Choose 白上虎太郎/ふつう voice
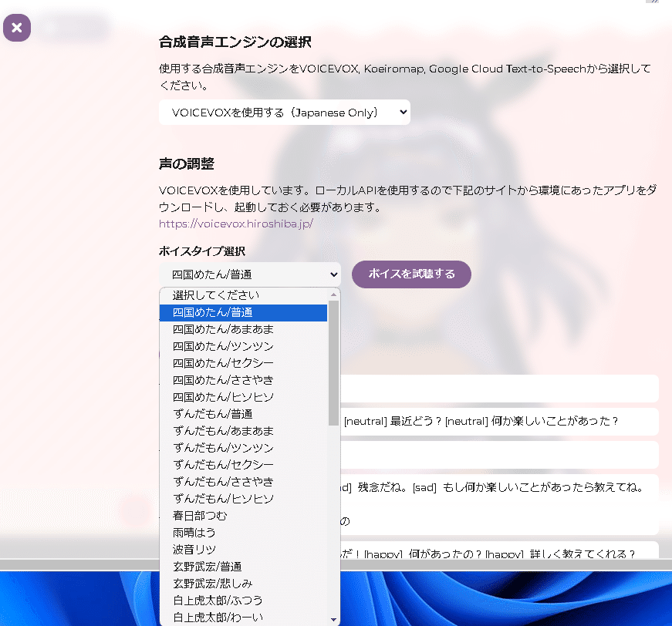Screen dimensions: 672x626 (x=244, y=601)
